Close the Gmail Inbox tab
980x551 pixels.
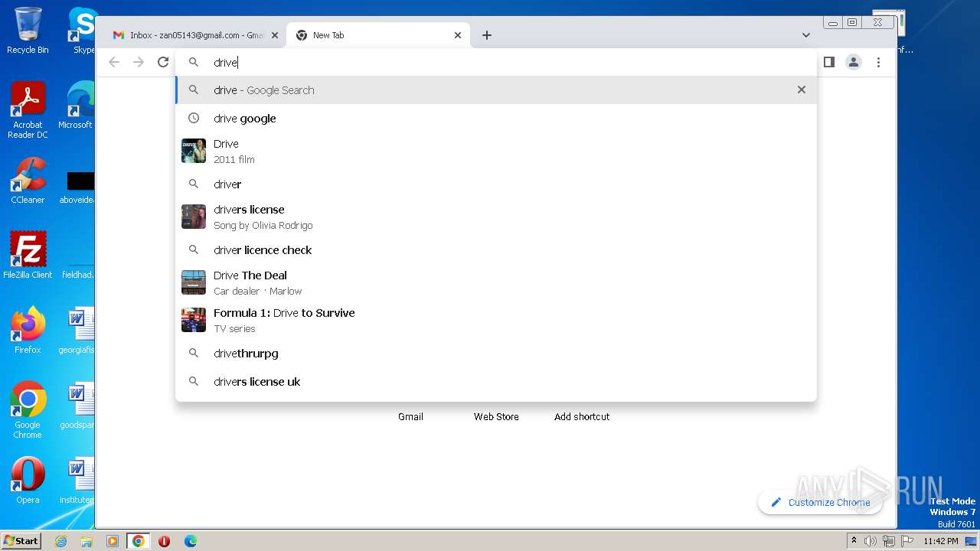click(274, 35)
